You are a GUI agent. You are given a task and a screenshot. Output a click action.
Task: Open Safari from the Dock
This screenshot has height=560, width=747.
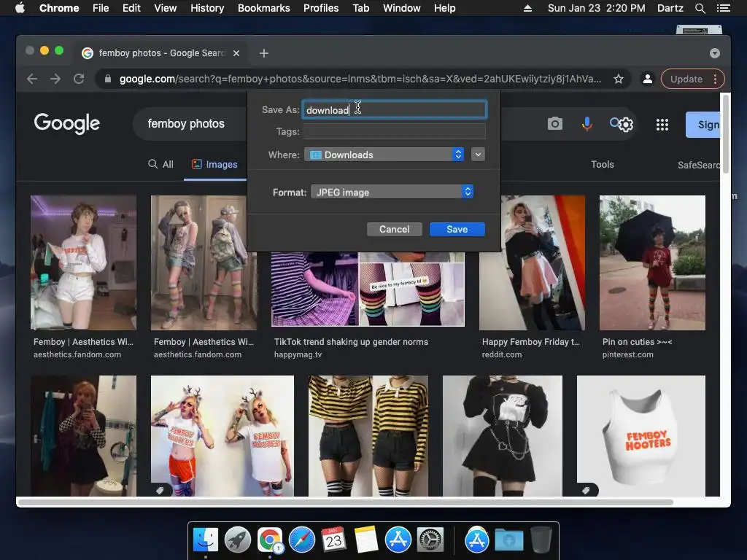[302, 540]
